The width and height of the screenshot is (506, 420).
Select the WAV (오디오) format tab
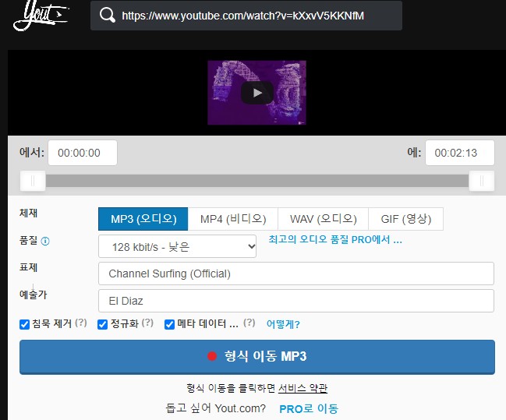click(x=323, y=219)
